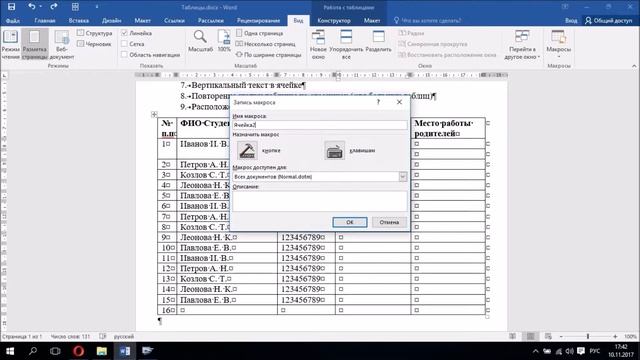Click the zoom in plus button
Viewport: 640px width, 360px height.
(615, 336)
